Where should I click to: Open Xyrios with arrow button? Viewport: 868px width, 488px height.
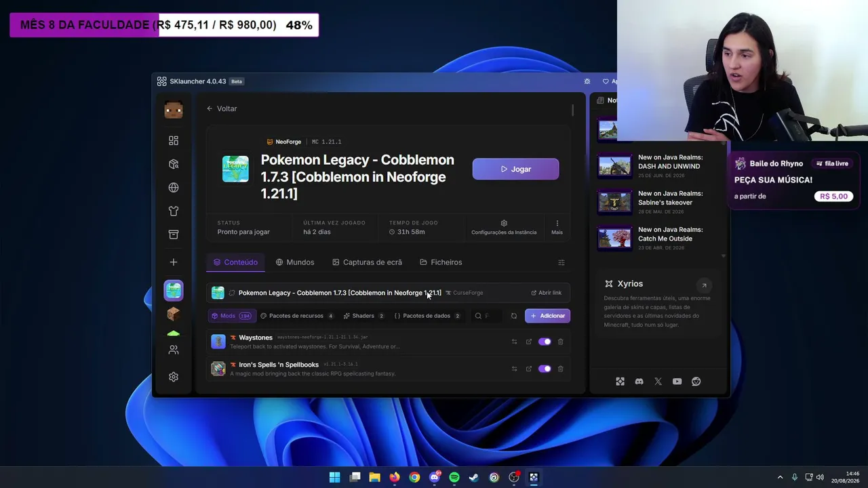coord(704,285)
